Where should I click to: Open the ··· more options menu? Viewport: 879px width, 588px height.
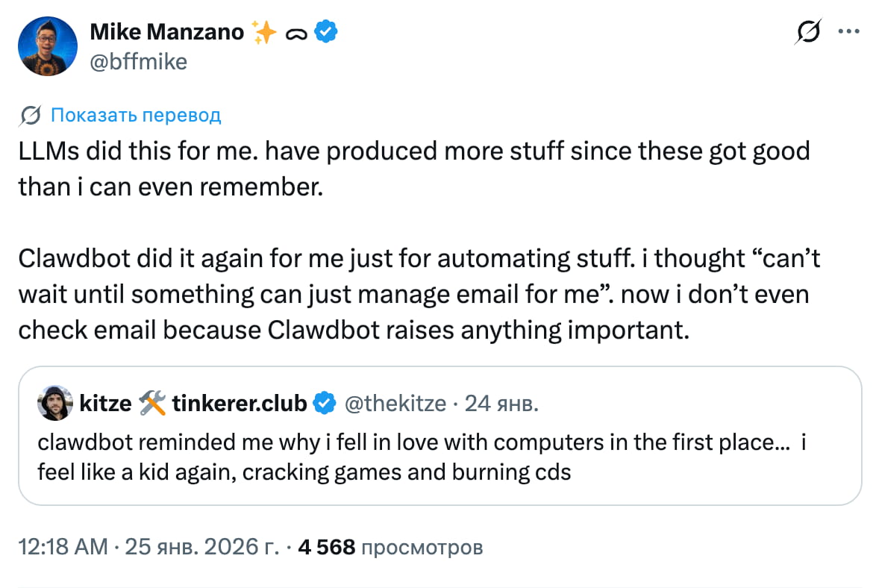click(x=850, y=31)
